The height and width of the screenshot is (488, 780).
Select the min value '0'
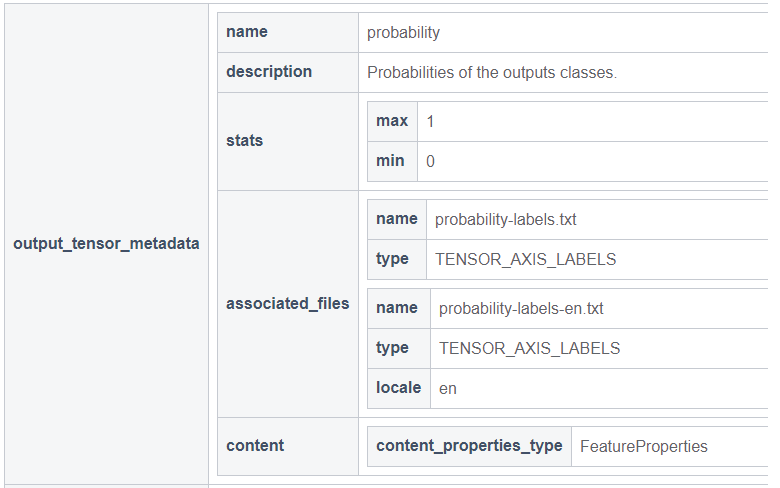pyautogui.click(x=431, y=161)
